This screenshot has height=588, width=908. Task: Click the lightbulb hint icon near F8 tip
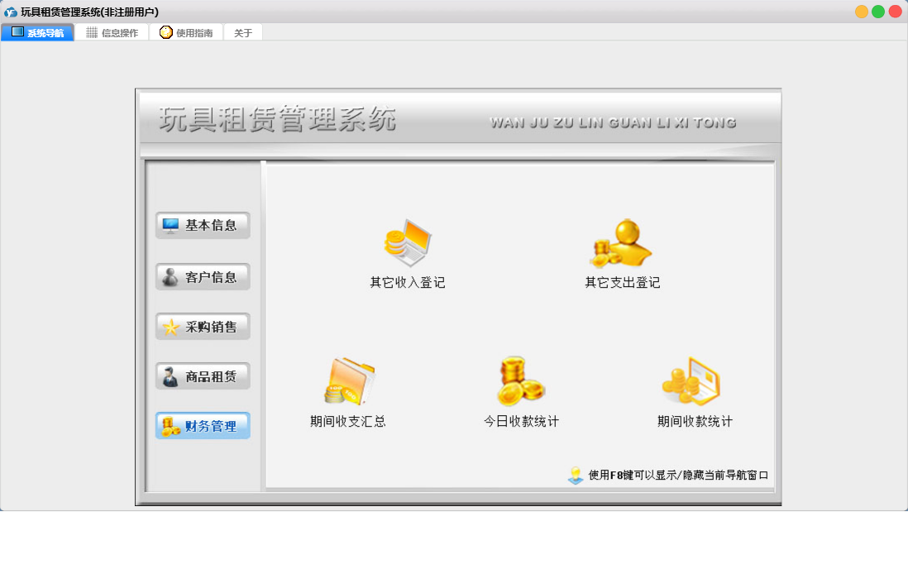pyautogui.click(x=576, y=475)
